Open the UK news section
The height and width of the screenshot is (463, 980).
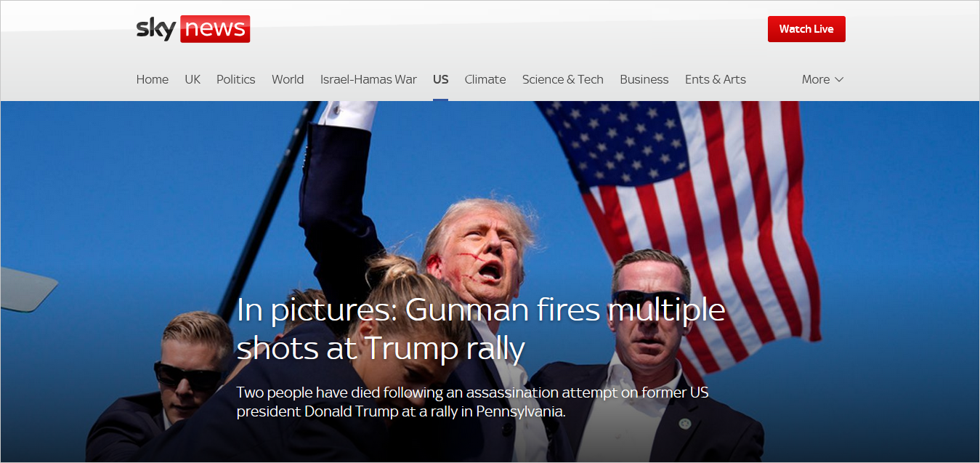[x=192, y=79]
